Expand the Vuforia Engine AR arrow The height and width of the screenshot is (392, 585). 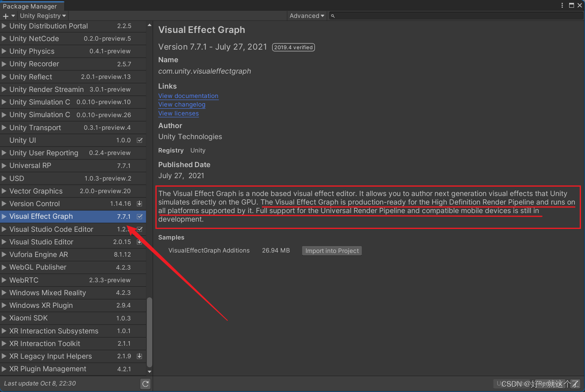point(4,255)
